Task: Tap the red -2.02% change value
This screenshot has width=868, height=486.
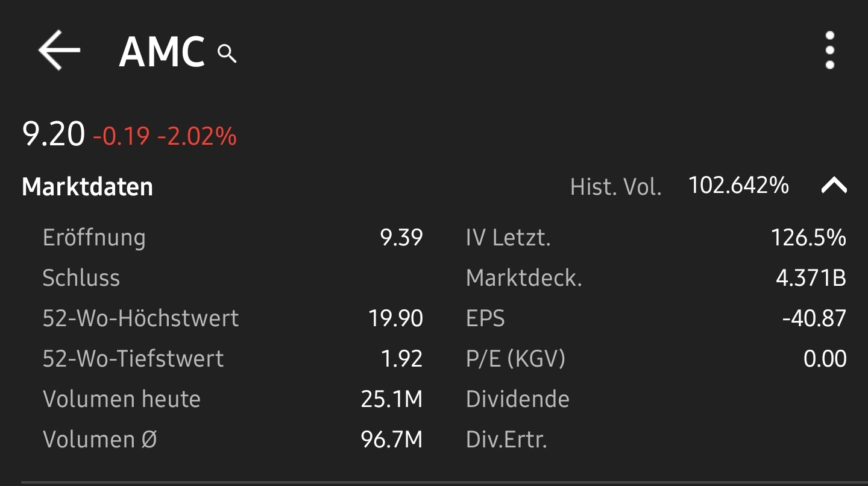Action: [197, 136]
